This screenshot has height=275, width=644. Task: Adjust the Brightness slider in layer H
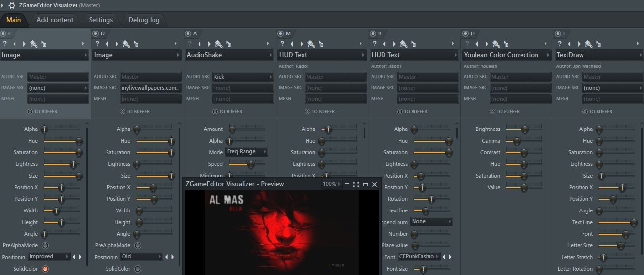pos(524,129)
